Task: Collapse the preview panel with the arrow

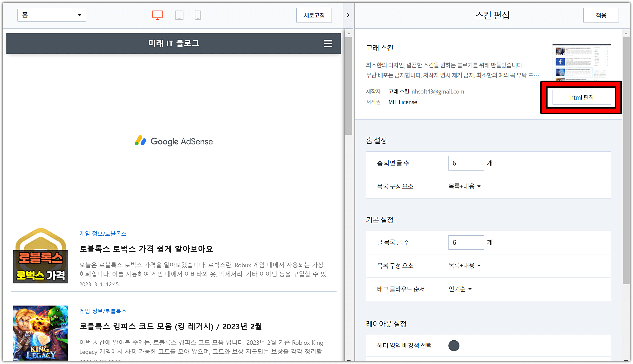Action: pos(348,15)
